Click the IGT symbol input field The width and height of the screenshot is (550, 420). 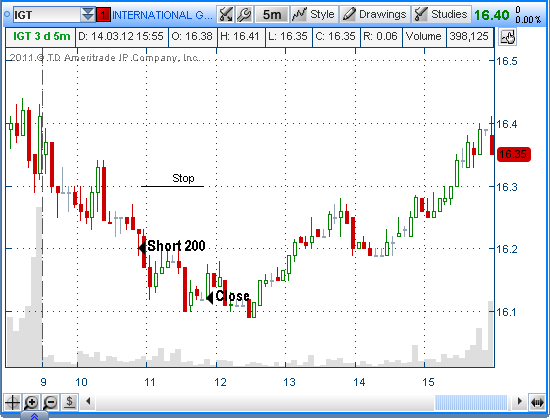point(47,15)
